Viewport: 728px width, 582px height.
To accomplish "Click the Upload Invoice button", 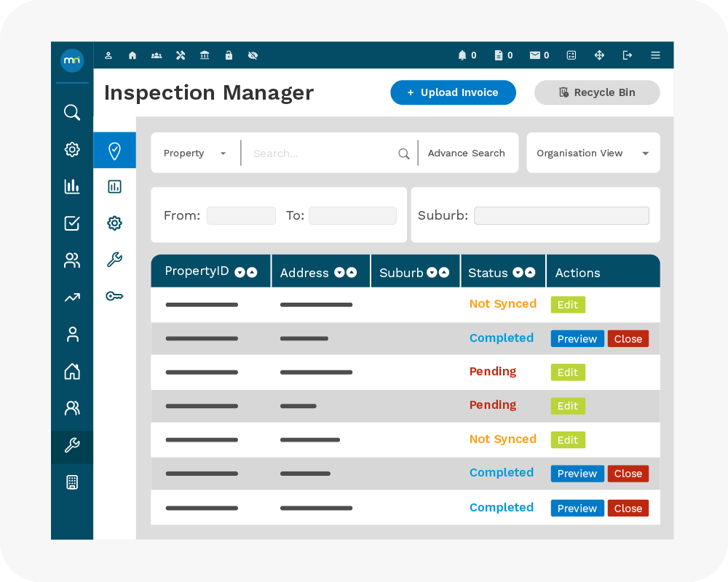I will (x=453, y=92).
